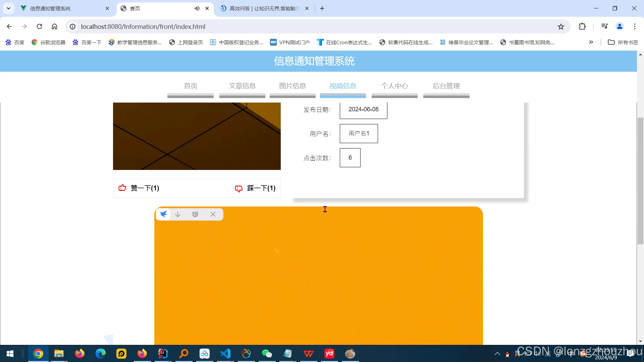The width and height of the screenshot is (644, 362).
Task: Expand hidden bookmarks chevron
Action: (x=591, y=42)
